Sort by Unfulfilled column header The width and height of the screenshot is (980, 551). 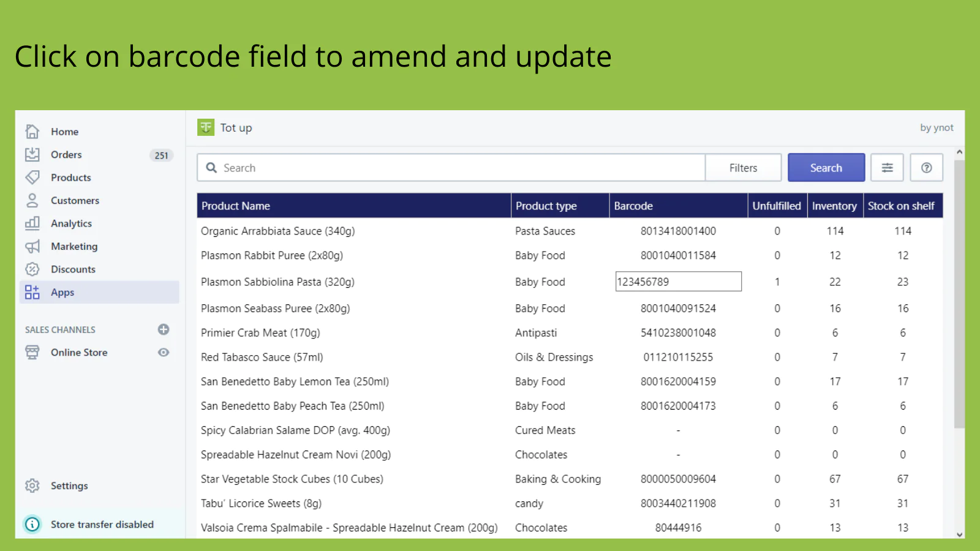tap(777, 206)
